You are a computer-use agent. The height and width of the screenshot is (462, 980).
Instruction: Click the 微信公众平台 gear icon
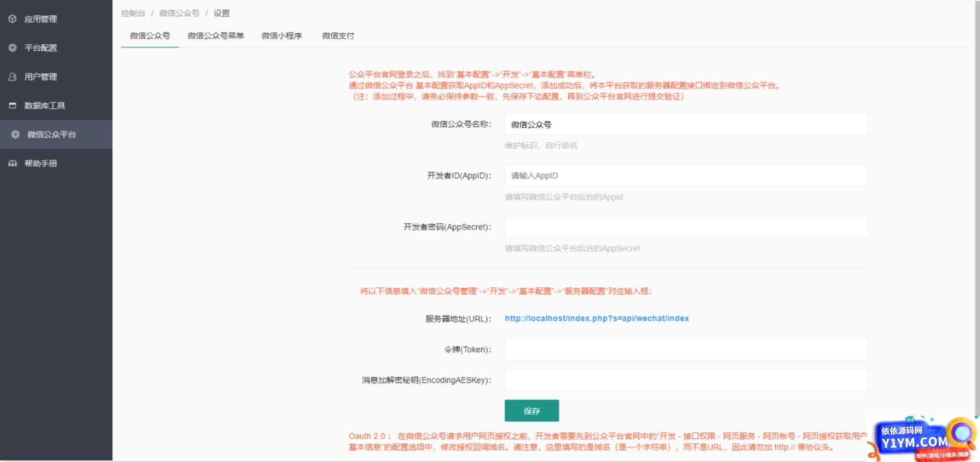point(15,134)
